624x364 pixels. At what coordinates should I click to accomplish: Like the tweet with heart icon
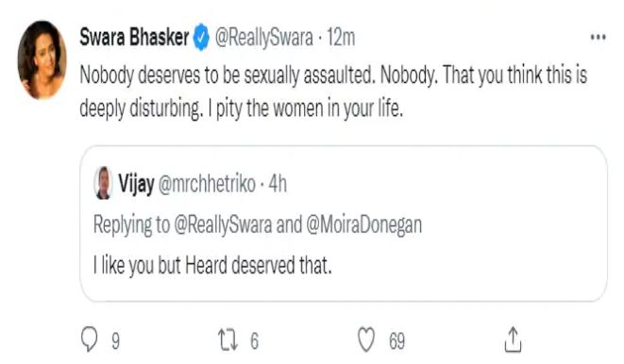(x=366, y=339)
